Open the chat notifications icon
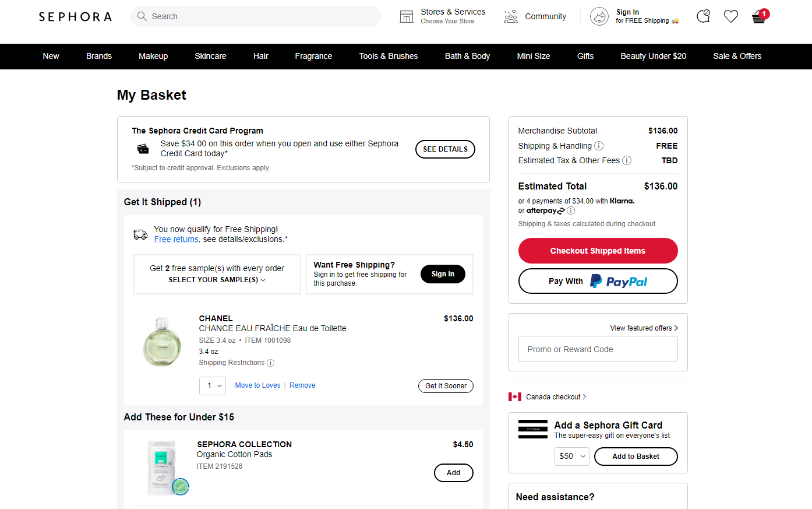 coord(704,16)
